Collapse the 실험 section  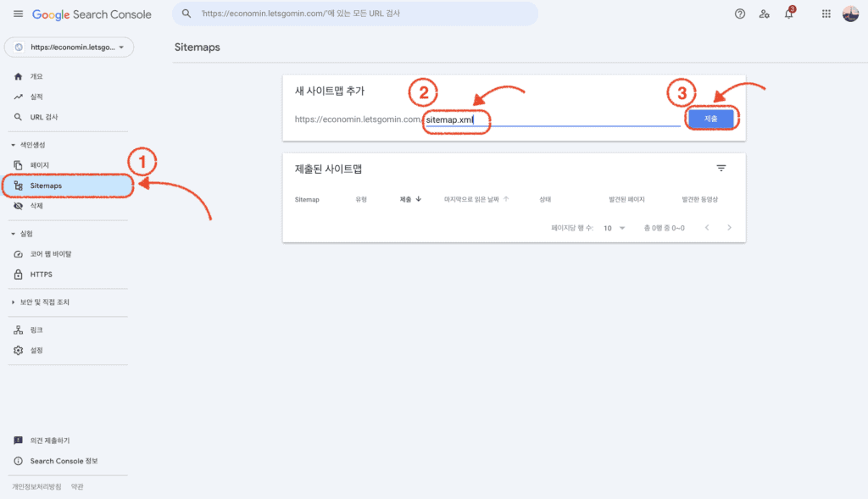pos(22,234)
